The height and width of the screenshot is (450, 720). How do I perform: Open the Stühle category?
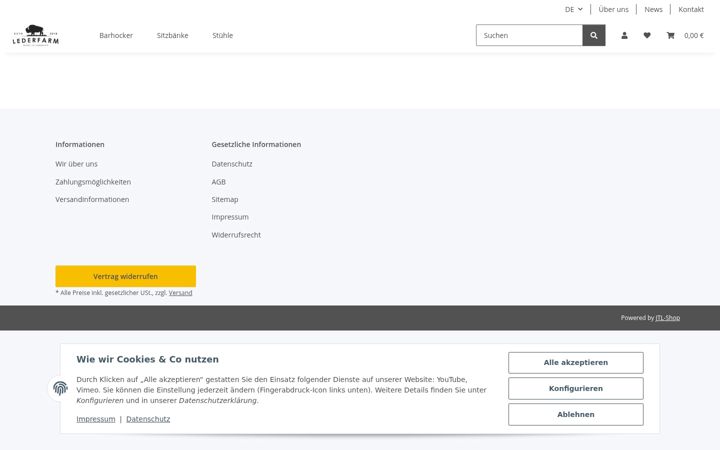(223, 35)
